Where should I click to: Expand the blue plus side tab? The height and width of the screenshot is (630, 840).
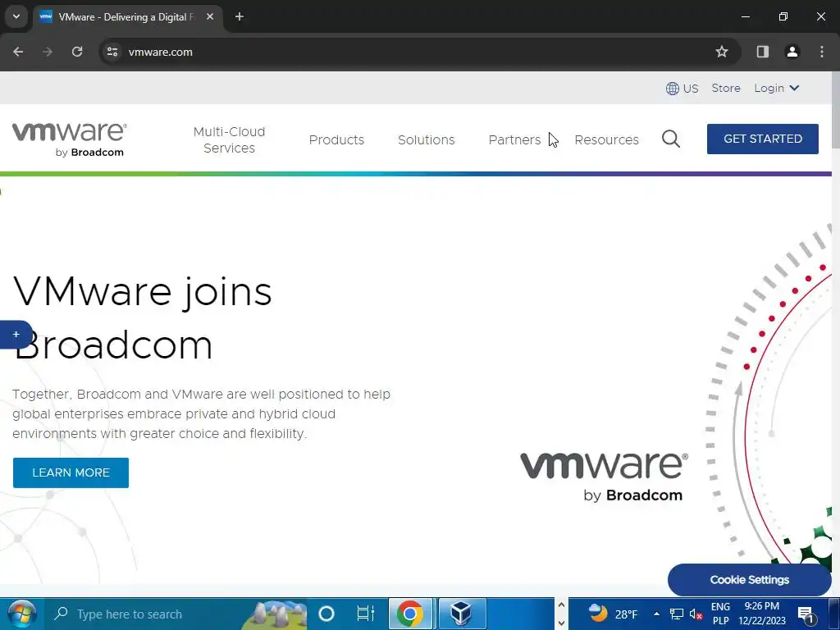(16, 335)
